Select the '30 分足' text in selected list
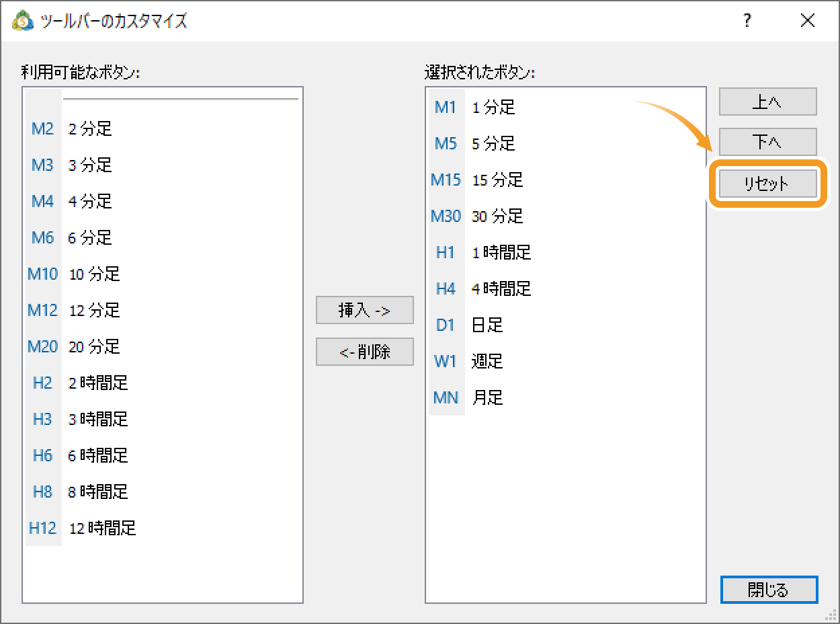Screen dimensions: 840x624 pyautogui.click(x=497, y=217)
